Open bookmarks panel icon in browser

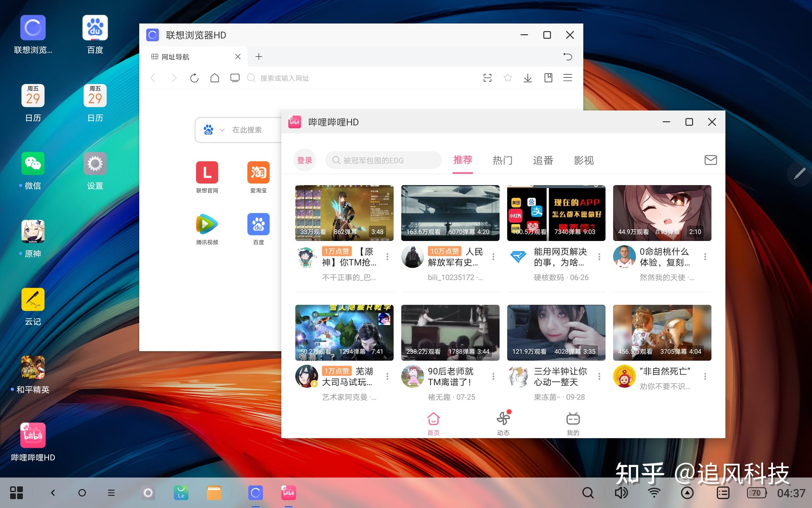(x=548, y=78)
